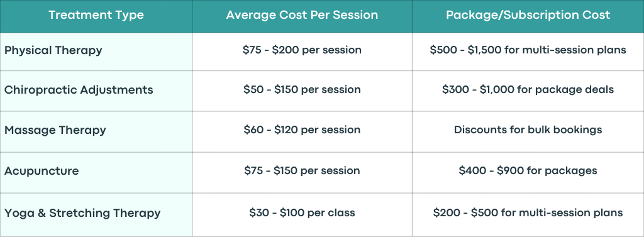Select the $50 - $150 per session cell
Image resolution: width=644 pixels, height=237 pixels.
tap(302, 89)
